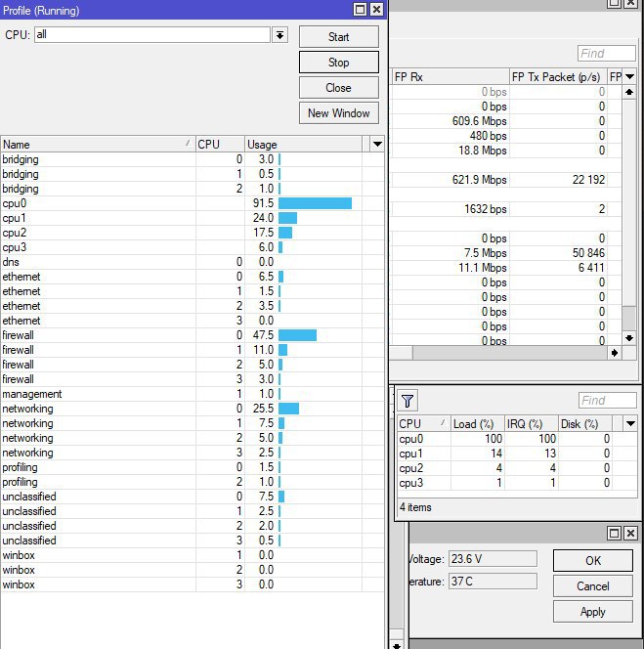Viewport: 644px width, 649px height.
Task: Click the temperature field showing 37 C
Action: [493, 582]
